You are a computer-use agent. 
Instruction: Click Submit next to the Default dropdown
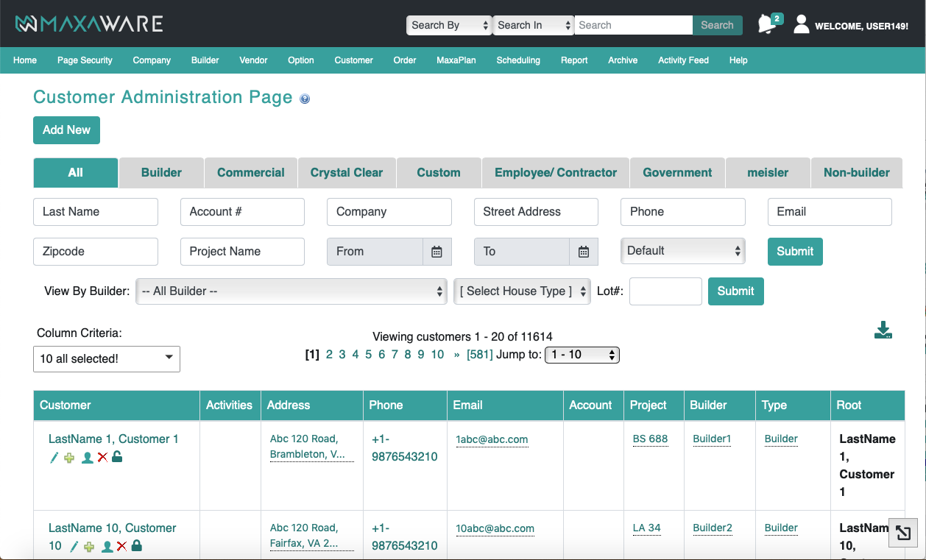[795, 251]
